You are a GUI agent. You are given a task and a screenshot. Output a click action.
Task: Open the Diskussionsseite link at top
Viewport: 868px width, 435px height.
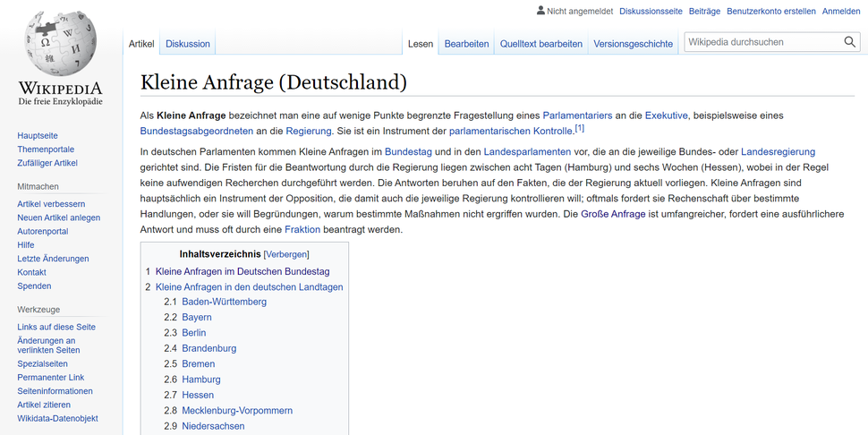651,11
